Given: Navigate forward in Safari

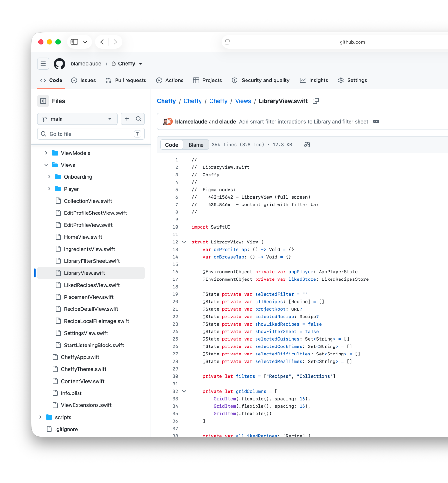Looking at the screenshot, I should (x=115, y=42).
